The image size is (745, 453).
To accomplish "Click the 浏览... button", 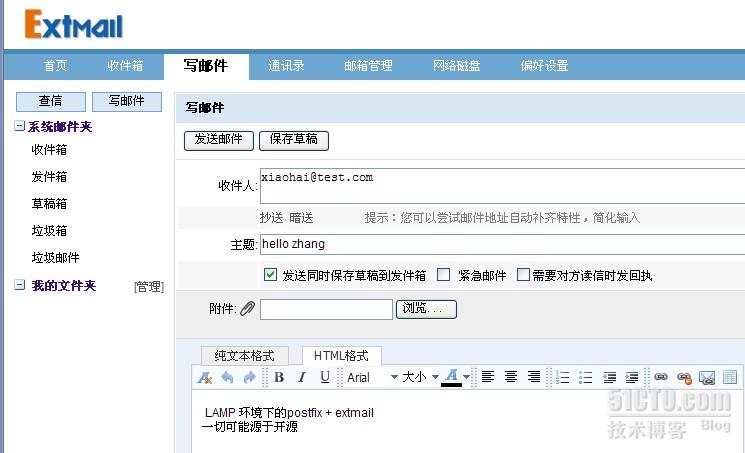I will 426,309.
